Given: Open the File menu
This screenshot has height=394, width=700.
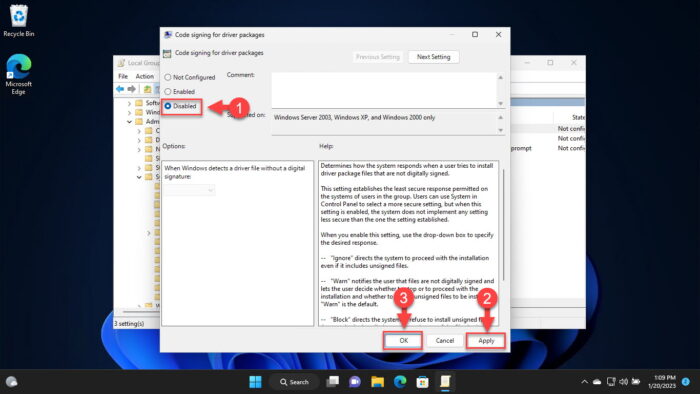Looking at the screenshot, I should 123,76.
